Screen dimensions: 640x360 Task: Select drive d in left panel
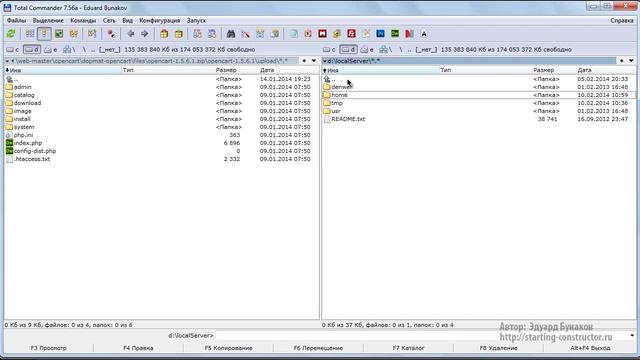pos(31,49)
